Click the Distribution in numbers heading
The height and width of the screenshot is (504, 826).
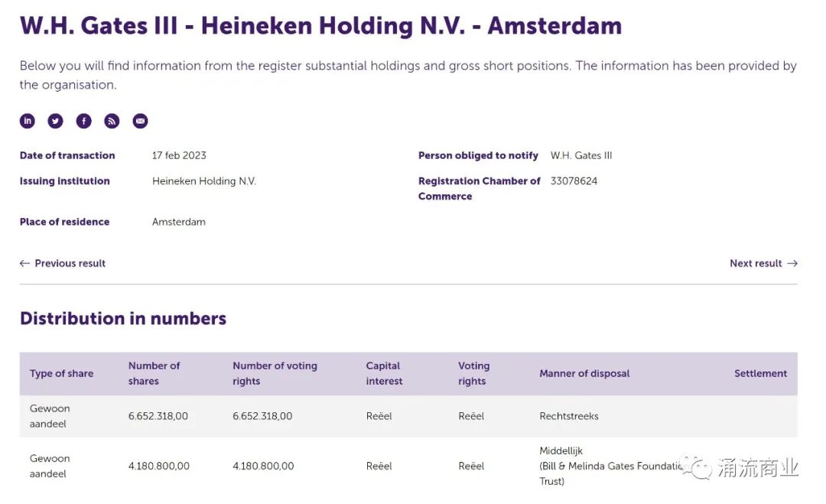pos(123,318)
